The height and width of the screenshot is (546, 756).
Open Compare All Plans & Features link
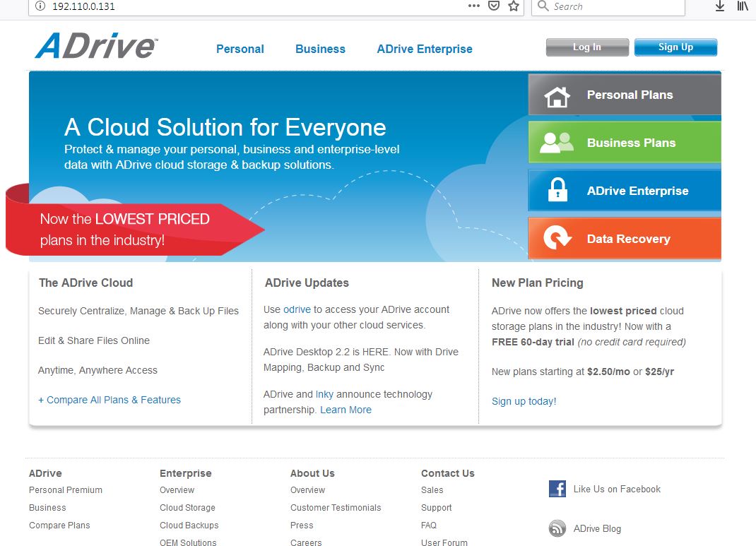[x=110, y=400]
